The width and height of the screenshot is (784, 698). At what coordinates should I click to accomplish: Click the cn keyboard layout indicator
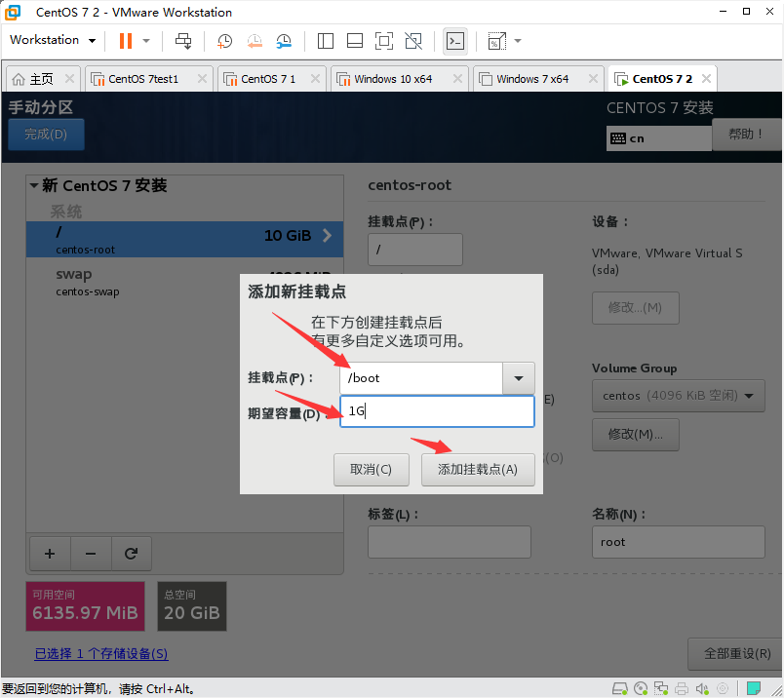[x=658, y=138]
